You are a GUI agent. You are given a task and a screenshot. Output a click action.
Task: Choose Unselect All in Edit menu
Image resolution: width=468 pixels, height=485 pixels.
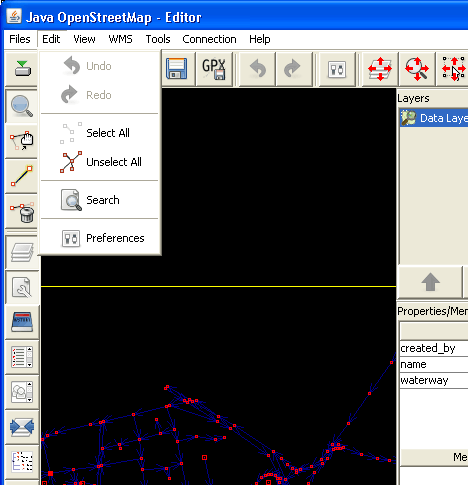[x=99, y=162]
